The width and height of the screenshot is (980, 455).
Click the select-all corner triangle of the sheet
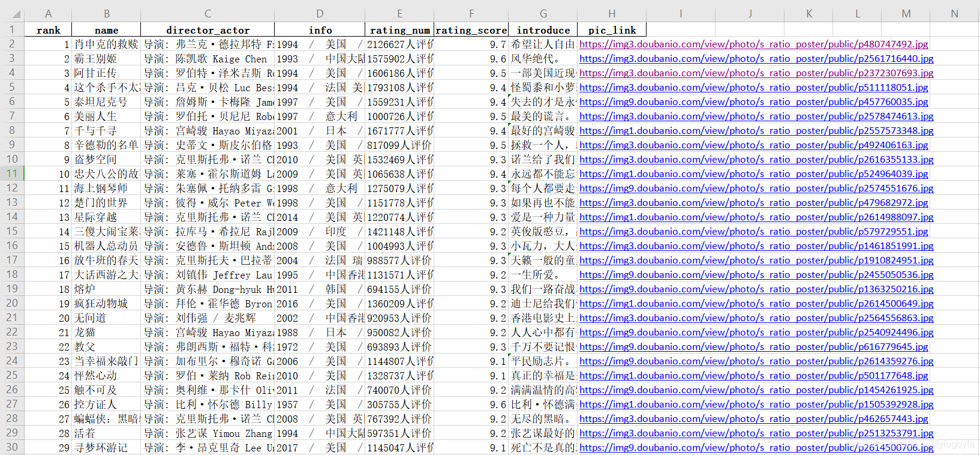(16, 14)
